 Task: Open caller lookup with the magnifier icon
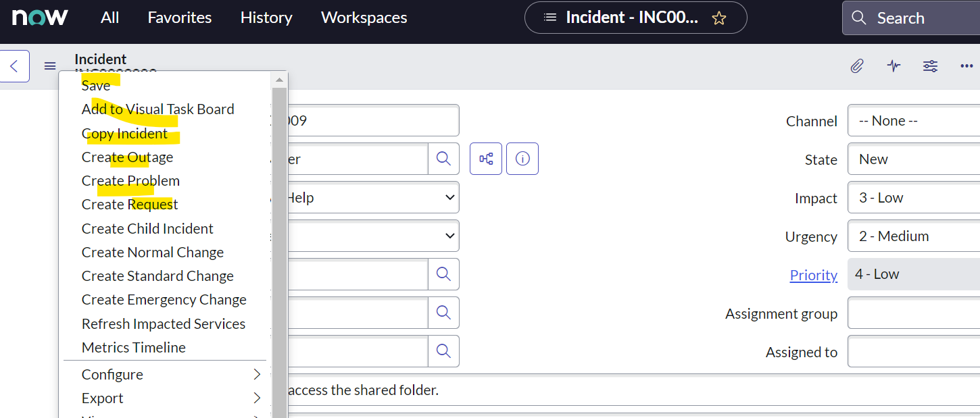point(443,158)
